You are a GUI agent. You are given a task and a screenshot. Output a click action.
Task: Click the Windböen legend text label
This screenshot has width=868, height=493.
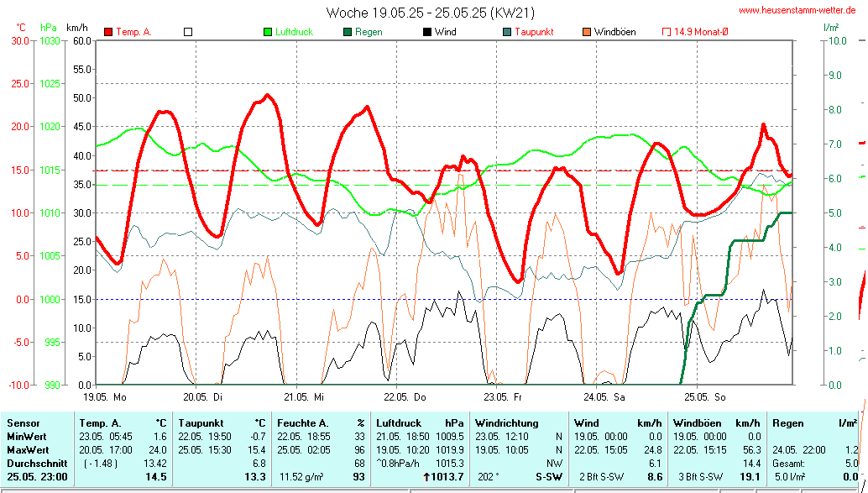tap(614, 32)
